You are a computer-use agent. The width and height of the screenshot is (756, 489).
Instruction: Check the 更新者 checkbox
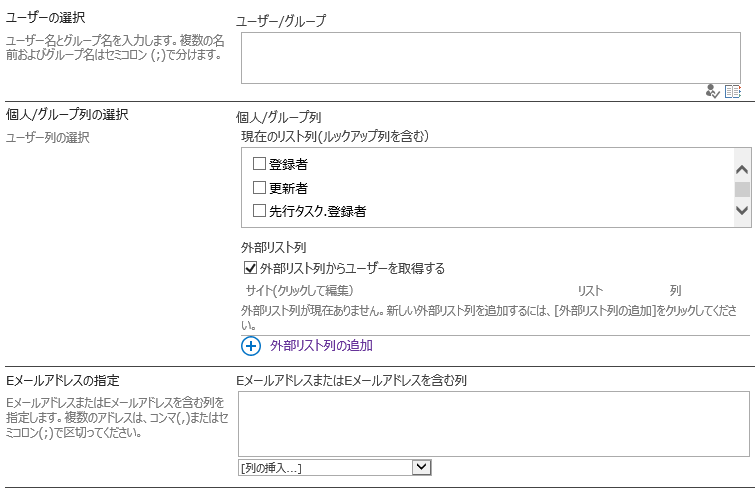point(259,187)
